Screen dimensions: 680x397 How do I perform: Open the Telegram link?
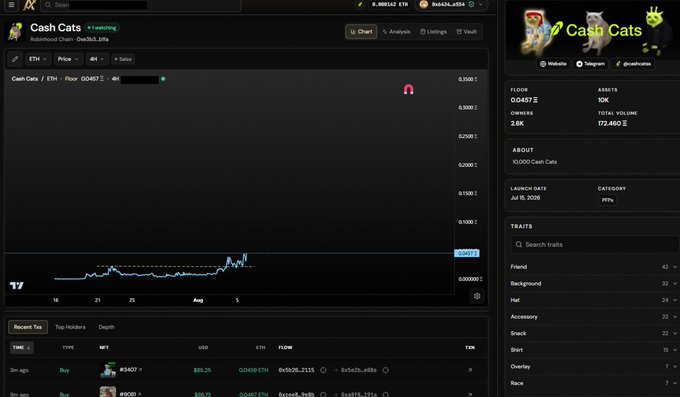(x=590, y=64)
